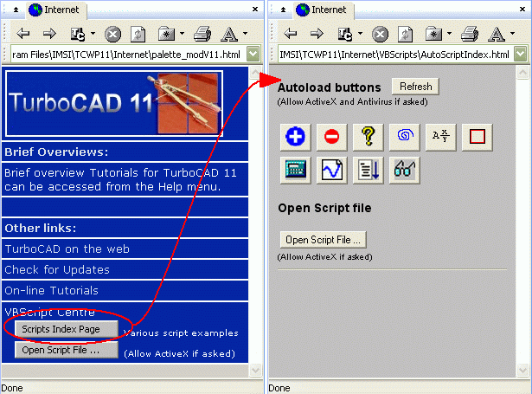Click pin arrow on right palette header
Viewport: 532px width, 394px height.
[284, 10]
